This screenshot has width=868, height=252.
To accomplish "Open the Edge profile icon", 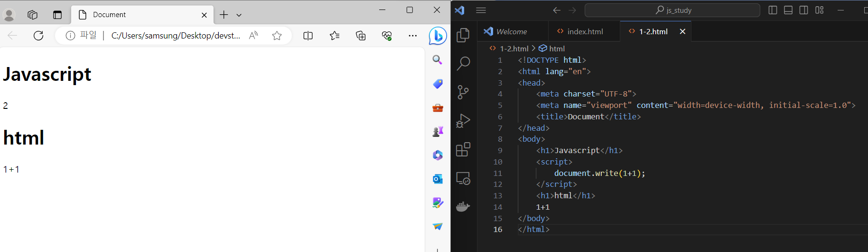I will (9, 15).
